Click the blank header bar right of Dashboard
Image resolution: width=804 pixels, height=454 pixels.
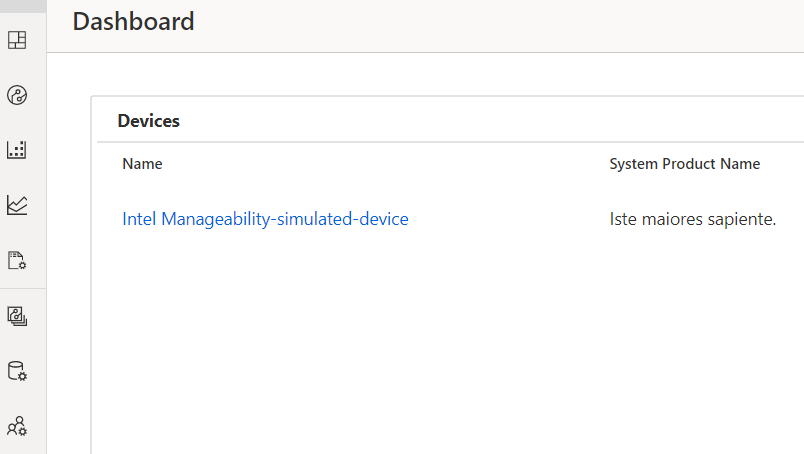500,25
